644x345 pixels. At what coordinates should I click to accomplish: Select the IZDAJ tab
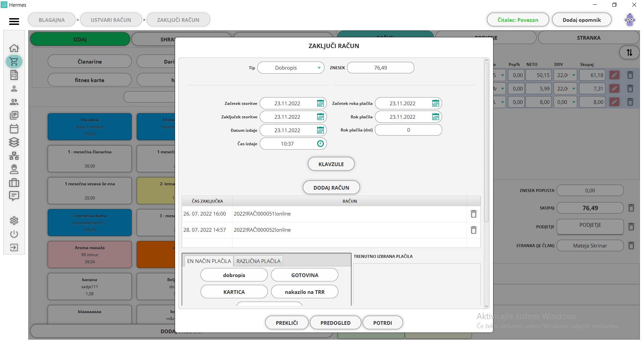[x=80, y=39]
